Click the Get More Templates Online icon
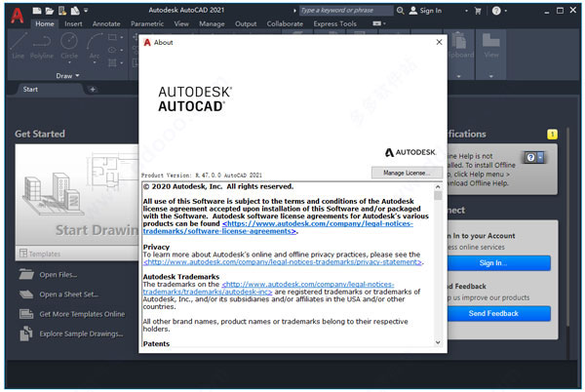585x392 pixels. tap(26, 314)
